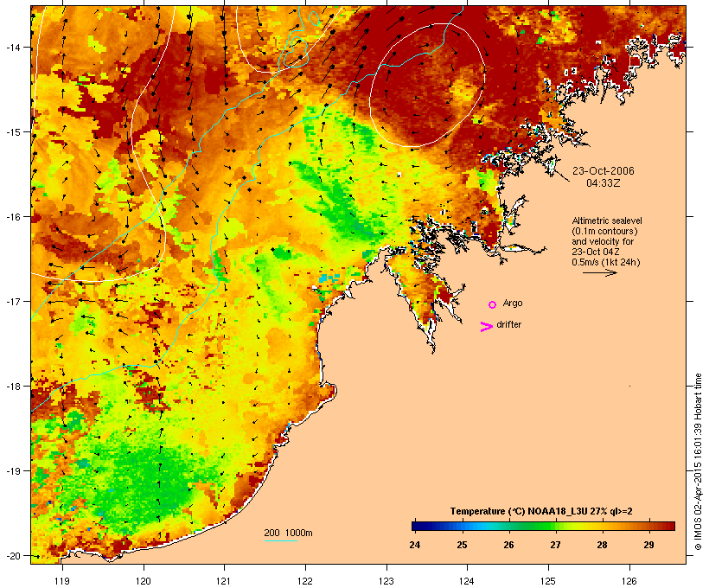Click '23-Oct 04Z' legend line
The height and width of the screenshot is (588, 709).
coord(596,252)
